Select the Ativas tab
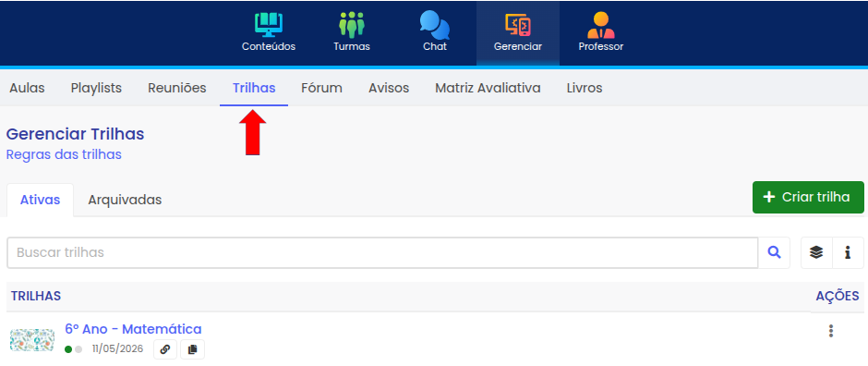The image size is (868, 366). (x=40, y=200)
